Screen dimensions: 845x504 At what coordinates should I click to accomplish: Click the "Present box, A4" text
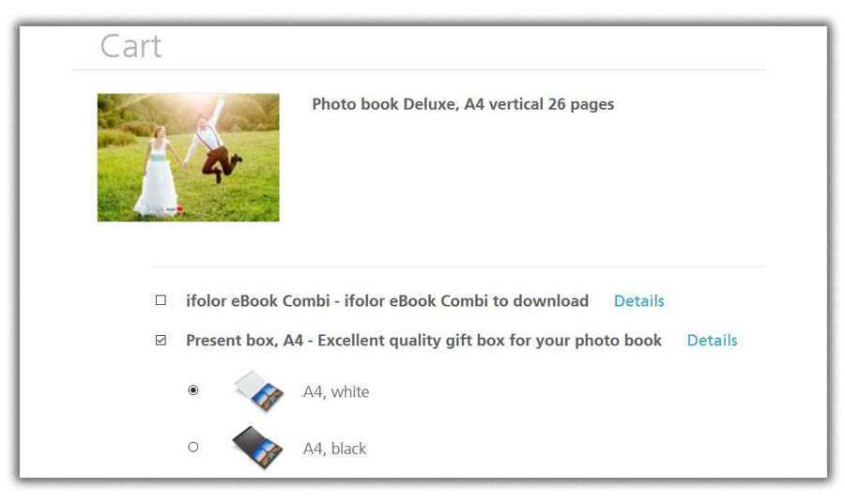click(x=245, y=341)
